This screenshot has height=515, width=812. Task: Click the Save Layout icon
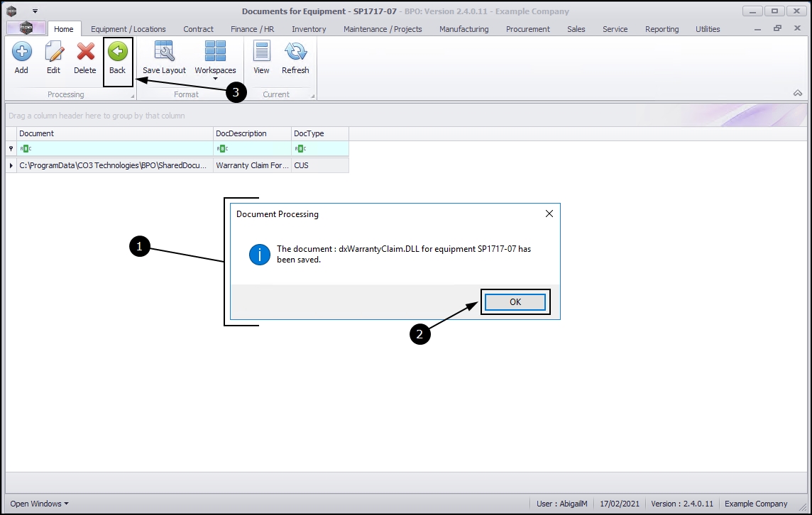[164, 52]
